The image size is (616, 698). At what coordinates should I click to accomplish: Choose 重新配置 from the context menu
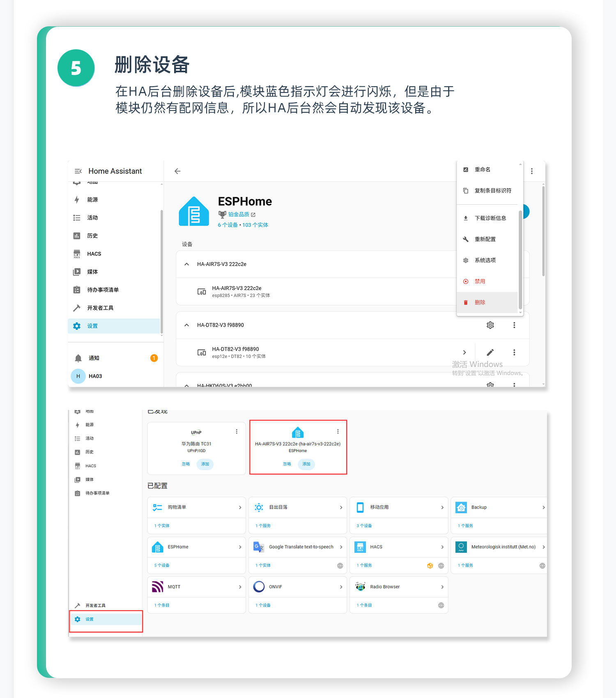point(487,239)
